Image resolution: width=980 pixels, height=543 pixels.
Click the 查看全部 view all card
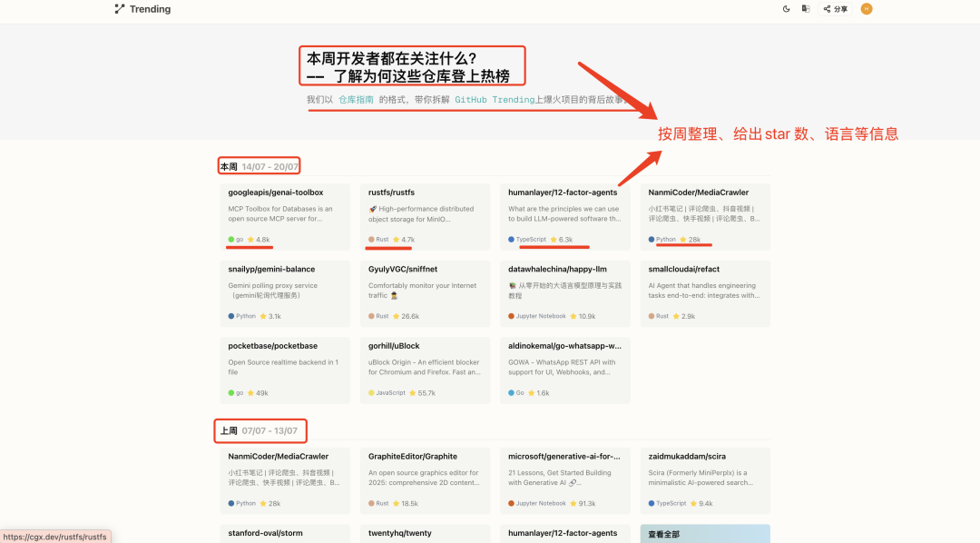705,534
